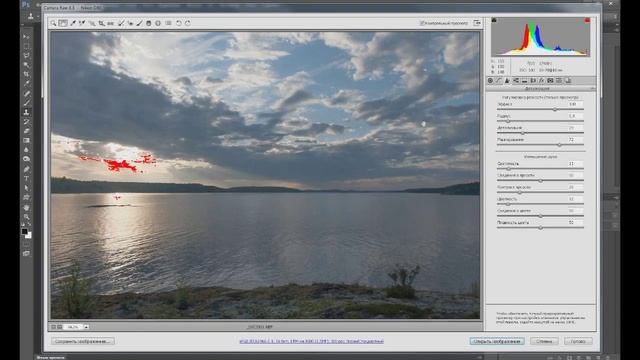This screenshot has width=640, height=360.
Task: Open the Detail panel flyout menu
Action: coord(592,89)
